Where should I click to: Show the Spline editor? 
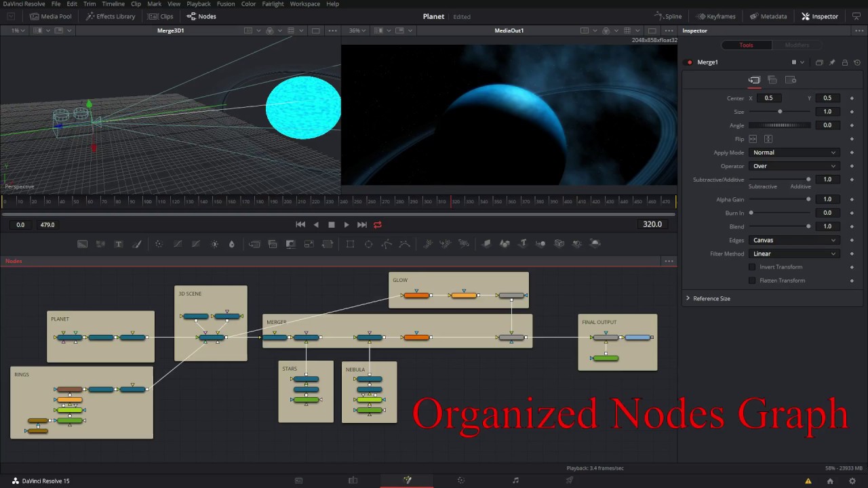[x=668, y=16]
